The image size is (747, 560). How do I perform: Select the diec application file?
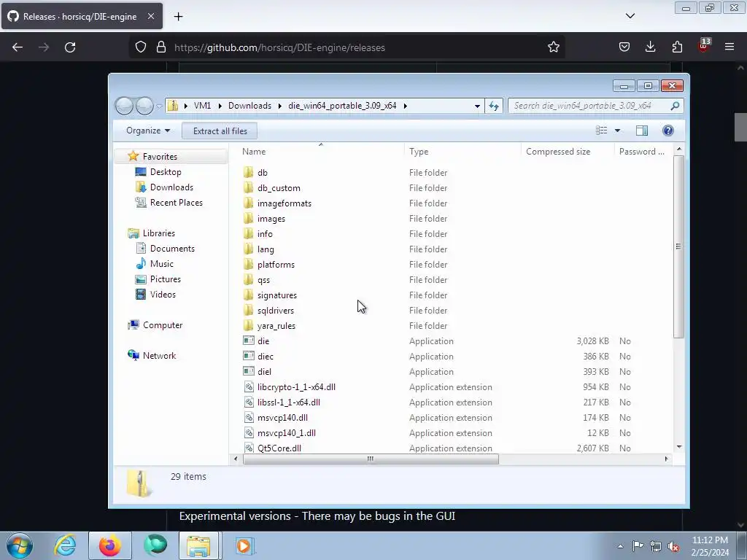pyautogui.click(x=266, y=356)
